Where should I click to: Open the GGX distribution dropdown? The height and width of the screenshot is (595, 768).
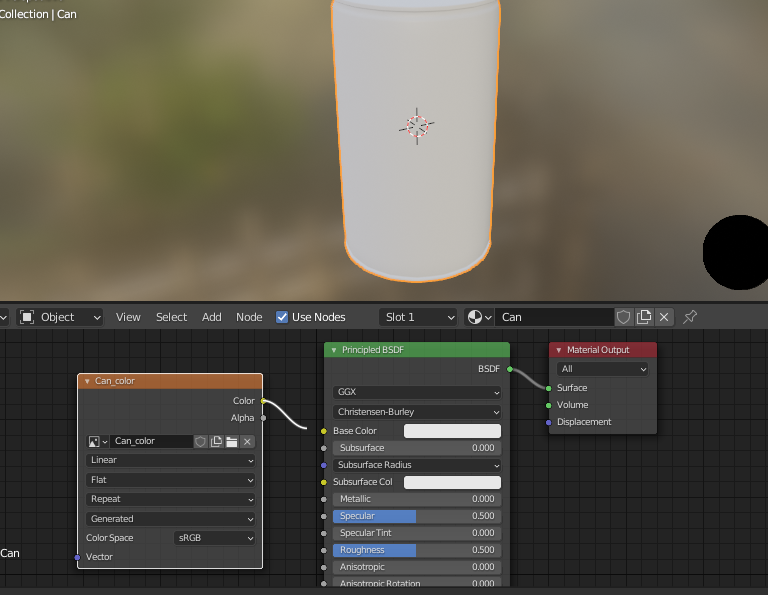click(417, 392)
